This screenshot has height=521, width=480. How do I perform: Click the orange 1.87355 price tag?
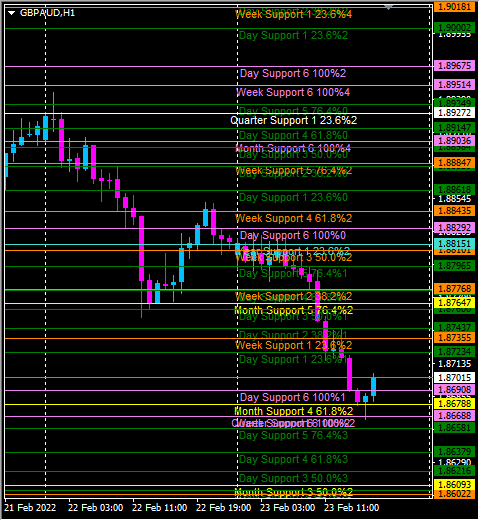click(454, 338)
